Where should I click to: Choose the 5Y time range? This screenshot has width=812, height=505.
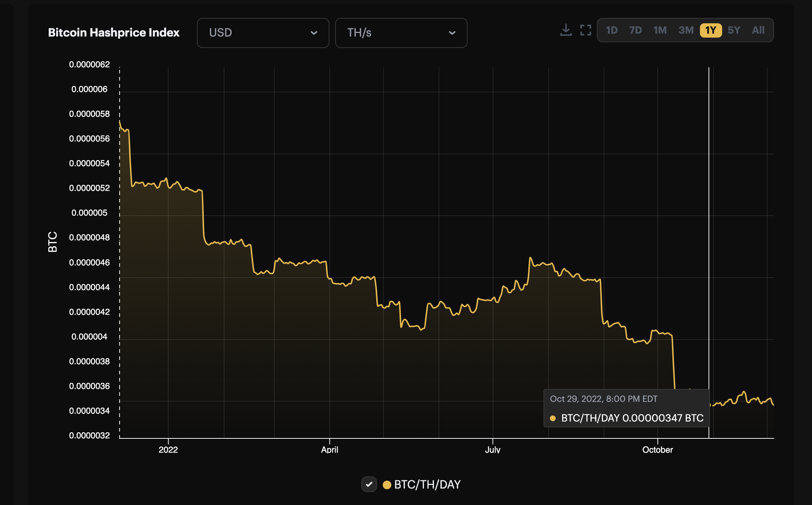point(734,30)
